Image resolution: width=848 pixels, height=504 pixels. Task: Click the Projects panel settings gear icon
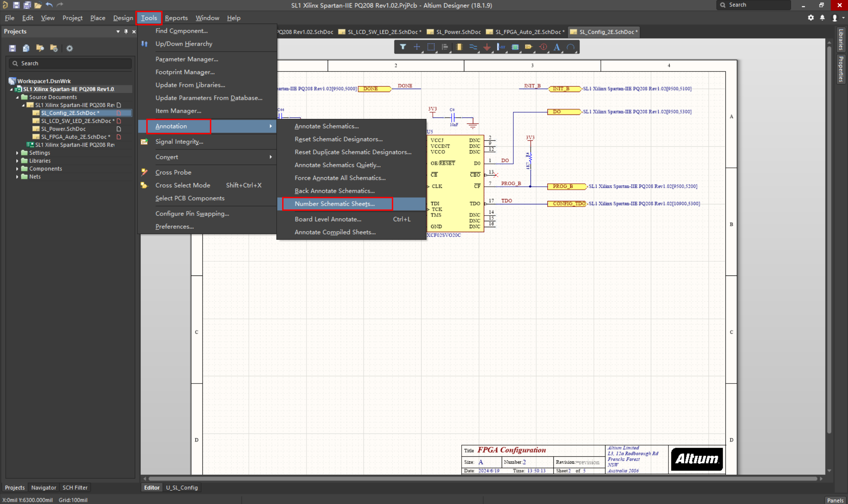[x=69, y=48]
